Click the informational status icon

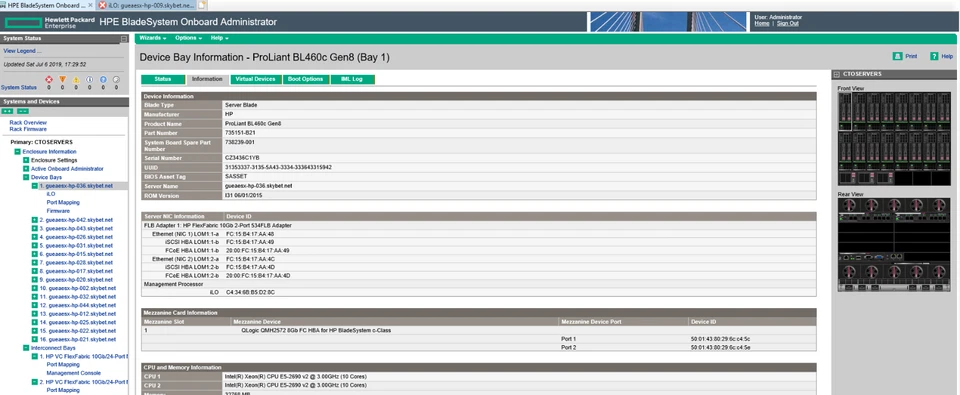pyautogui.click(x=89, y=80)
